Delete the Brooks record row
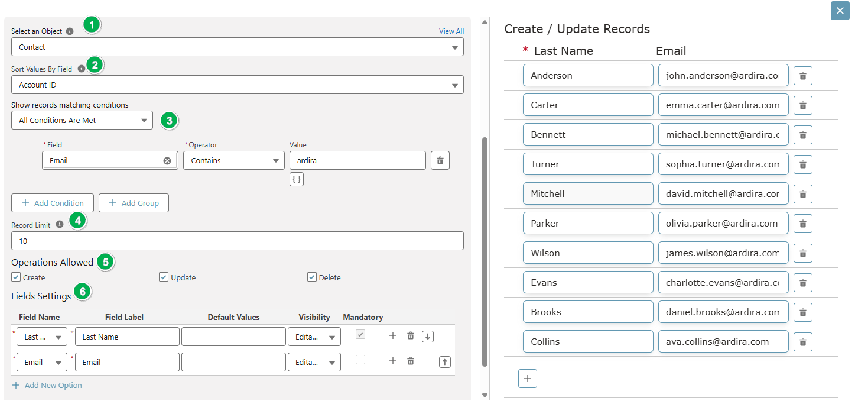Screen dimensions: 868x404 coord(803,312)
